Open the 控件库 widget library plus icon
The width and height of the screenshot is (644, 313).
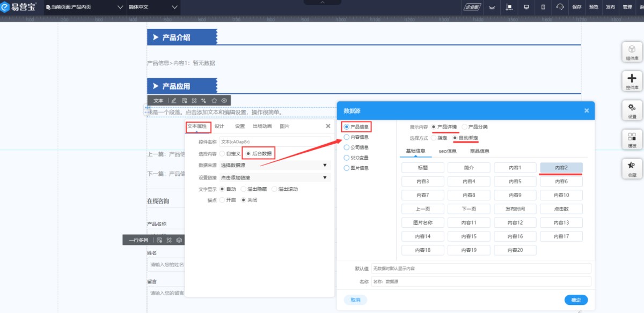pyautogui.click(x=632, y=81)
